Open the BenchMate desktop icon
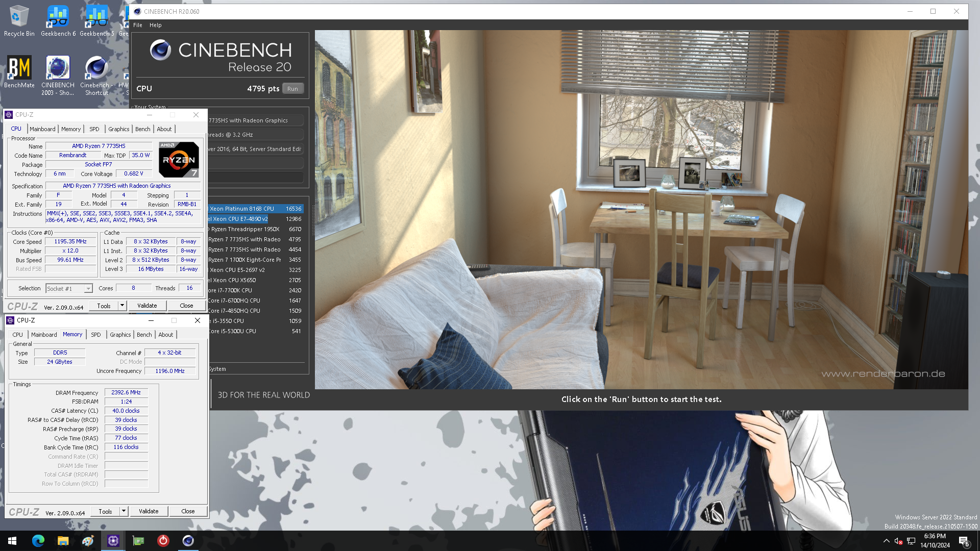Image resolution: width=980 pixels, height=551 pixels. tap(19, 72)
